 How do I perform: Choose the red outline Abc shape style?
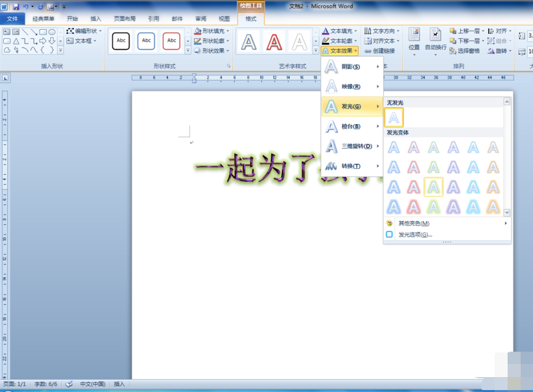tap(171, 41)
